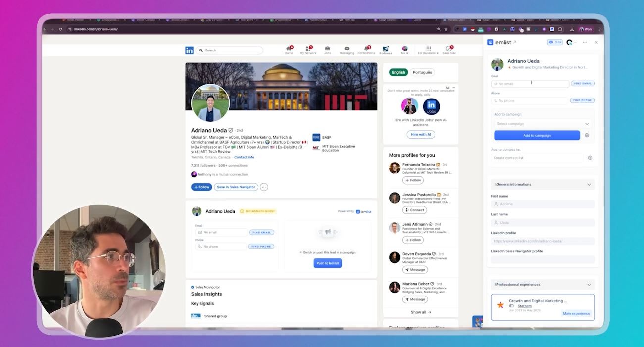Click the BASF company entry
Viewport: 644px width, 347px height.
(322, 137)
